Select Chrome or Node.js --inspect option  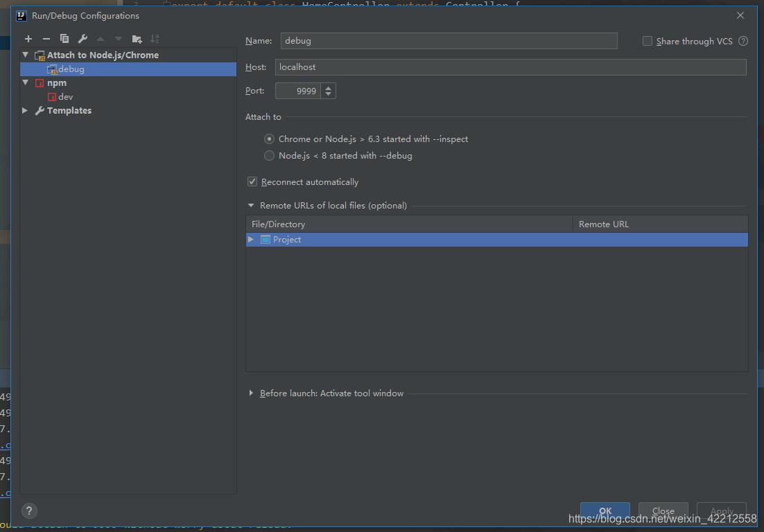coord(269,139)
